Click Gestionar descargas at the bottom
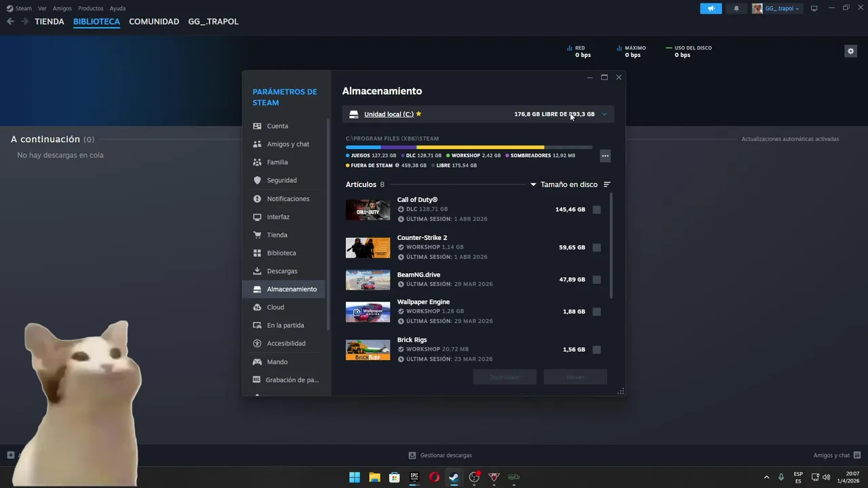868x488 pixels. click(x=440, y=455)
